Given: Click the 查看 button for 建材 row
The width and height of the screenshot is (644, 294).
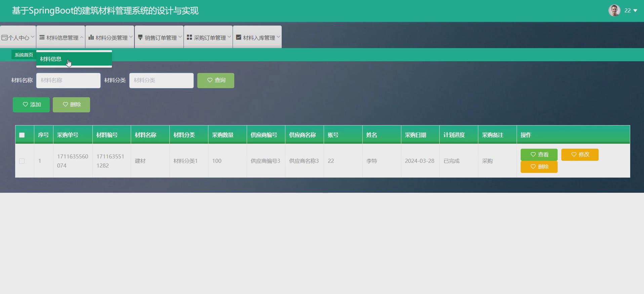Looking at the screenshot, I should click(x=539, y=155).
